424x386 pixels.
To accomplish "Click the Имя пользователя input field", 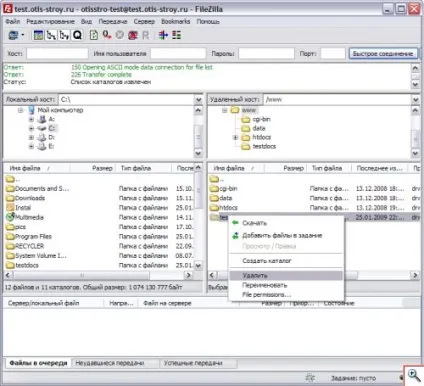I will click(x=178, y=53).
